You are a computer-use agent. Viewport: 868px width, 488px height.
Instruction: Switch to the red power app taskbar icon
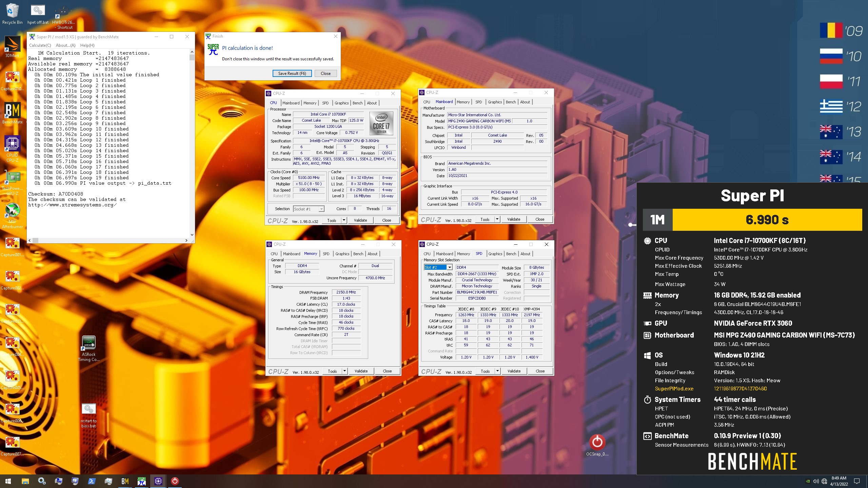click(x=175, y=481)
